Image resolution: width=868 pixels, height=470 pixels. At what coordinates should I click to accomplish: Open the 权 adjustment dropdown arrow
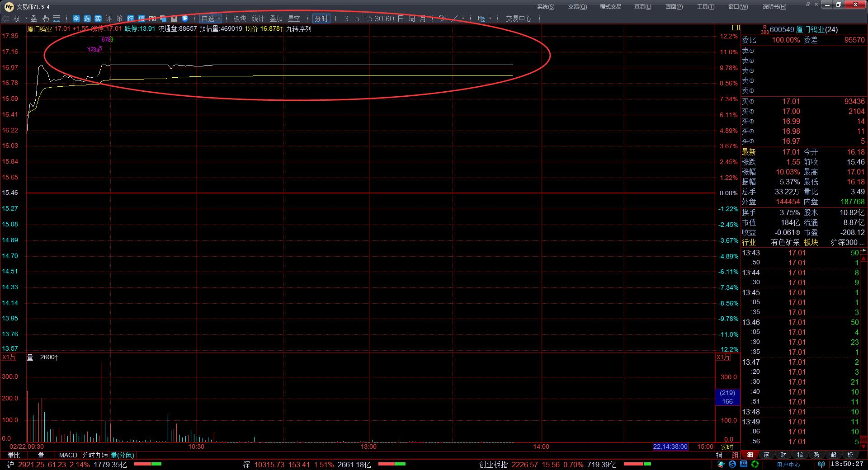point(26,19)
